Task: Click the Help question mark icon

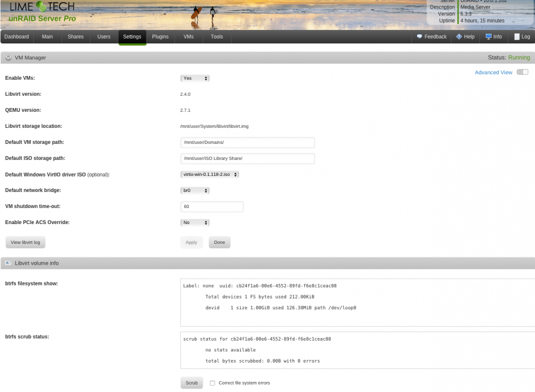Action: [459, 36]
